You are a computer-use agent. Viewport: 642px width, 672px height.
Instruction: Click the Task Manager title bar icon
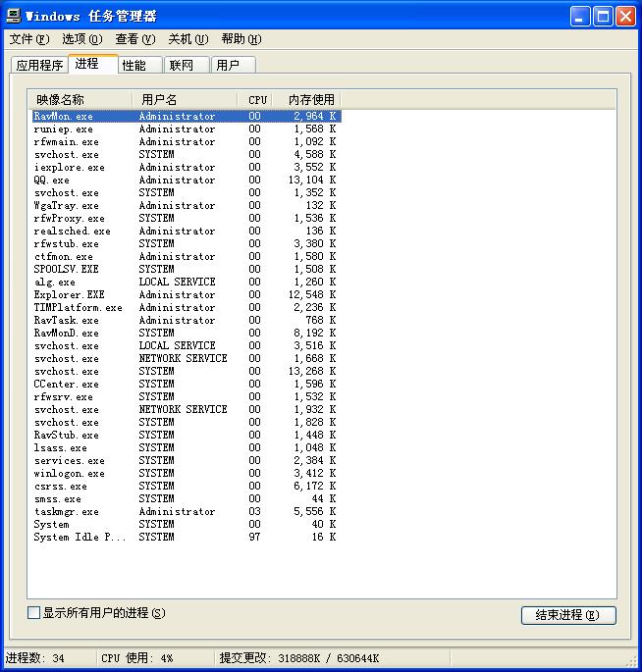point(14,16)
